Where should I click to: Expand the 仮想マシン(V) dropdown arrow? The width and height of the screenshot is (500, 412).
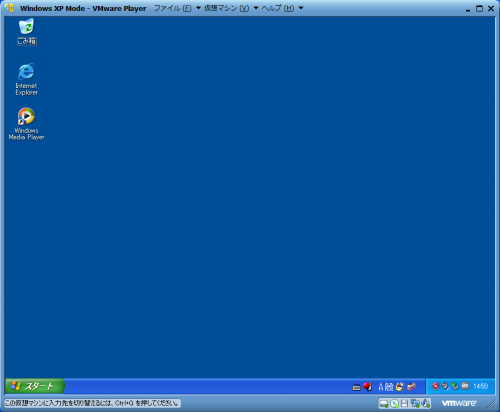pyautogui.click(x=256, y=8)
